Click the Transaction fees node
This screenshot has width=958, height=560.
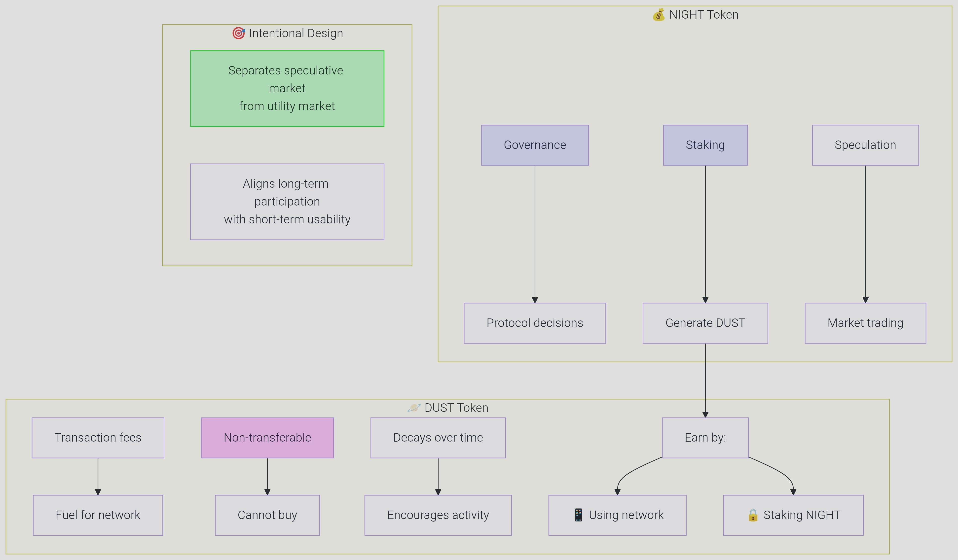[x=98, y=438]
